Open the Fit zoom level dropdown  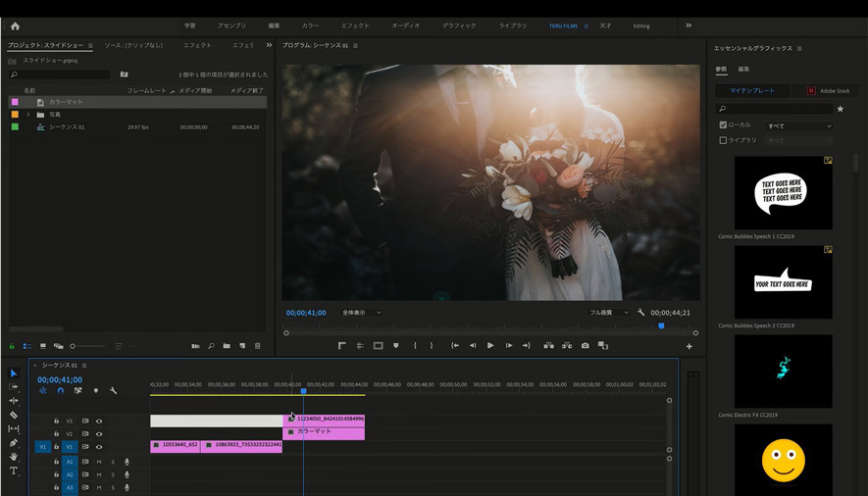point(361,313)
